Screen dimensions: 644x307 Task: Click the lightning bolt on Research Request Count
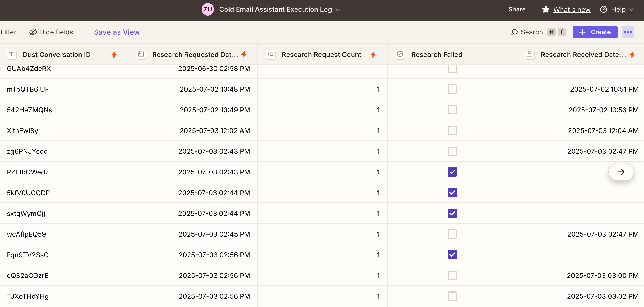pyautogui.click(x=373, y=54)
